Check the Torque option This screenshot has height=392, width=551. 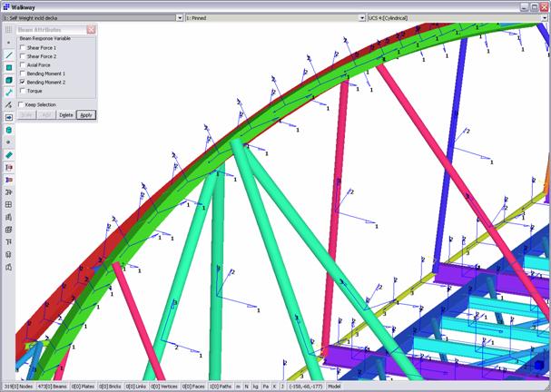23,91
